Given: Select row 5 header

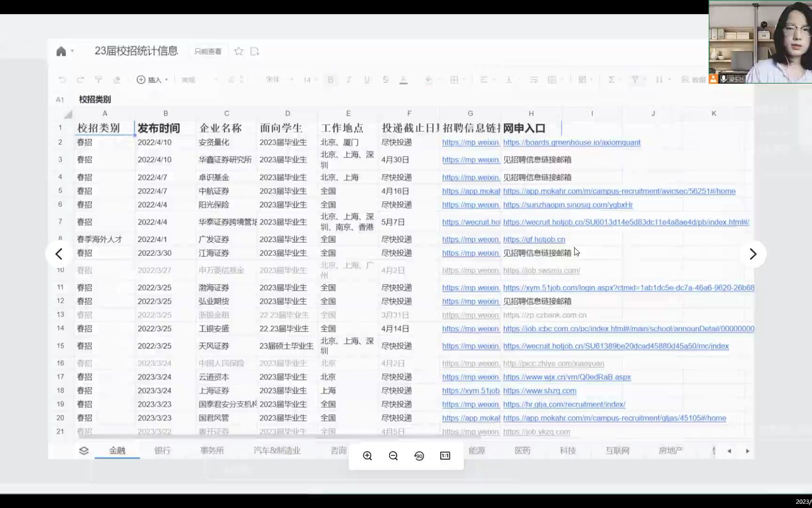Looking at the screenshot, I should click(x=60, y=191).
